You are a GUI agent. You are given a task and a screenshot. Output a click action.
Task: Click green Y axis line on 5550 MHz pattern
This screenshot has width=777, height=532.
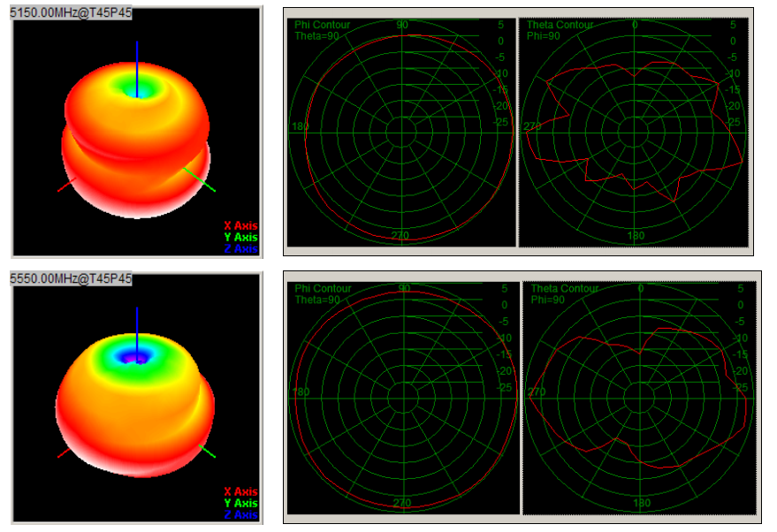click(207, 451)
